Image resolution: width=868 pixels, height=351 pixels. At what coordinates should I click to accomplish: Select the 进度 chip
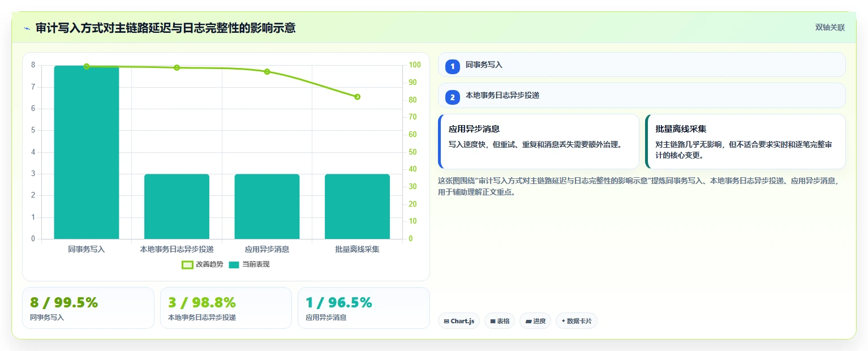click(535, 321)
